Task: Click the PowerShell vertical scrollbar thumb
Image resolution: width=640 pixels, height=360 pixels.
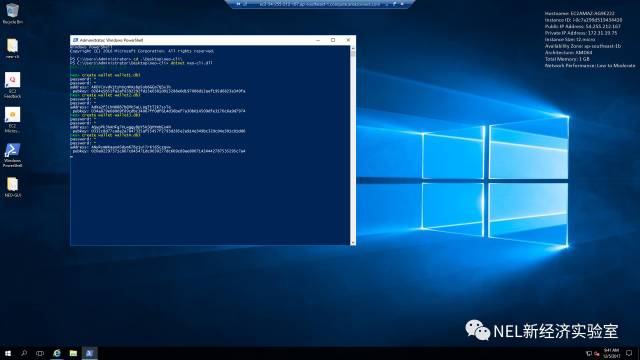Action: 353,53
